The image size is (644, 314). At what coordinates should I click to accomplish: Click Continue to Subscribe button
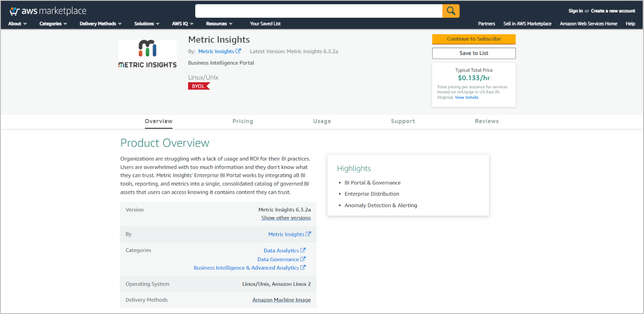pos(474,39)
